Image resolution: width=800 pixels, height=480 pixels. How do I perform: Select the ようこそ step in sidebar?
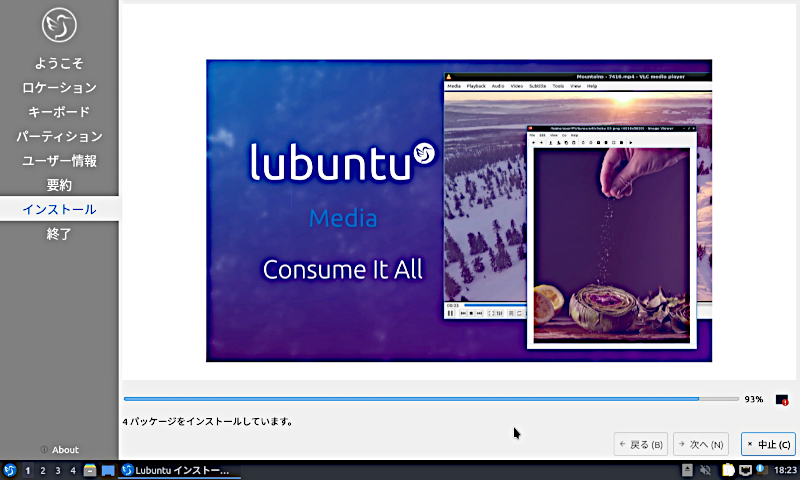pyautogui.click(x=59, y=63)
